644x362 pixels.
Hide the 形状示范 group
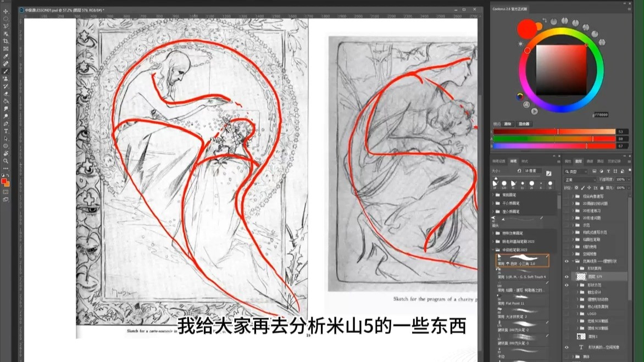coord(567,285)
